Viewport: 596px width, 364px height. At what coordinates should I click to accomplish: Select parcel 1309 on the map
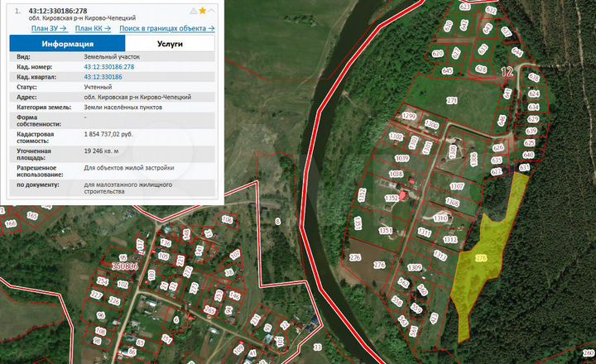[415, 267]
